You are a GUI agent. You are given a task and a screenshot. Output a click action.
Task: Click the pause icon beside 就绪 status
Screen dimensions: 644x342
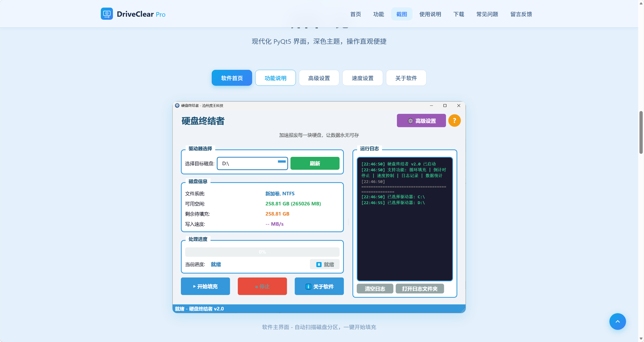pos(319,264)
